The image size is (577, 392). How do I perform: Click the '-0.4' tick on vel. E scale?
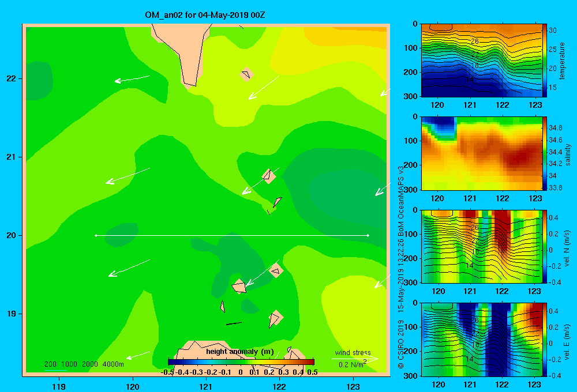click(554, 375)
